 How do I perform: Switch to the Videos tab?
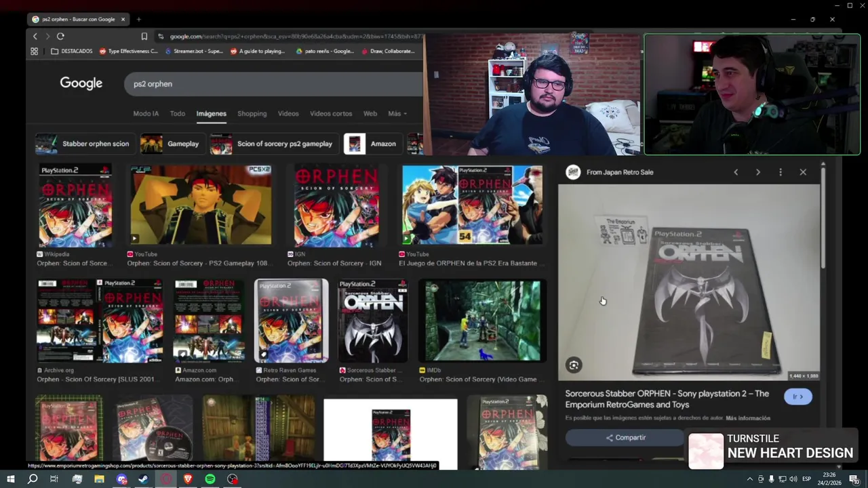(x=288, y=113)
